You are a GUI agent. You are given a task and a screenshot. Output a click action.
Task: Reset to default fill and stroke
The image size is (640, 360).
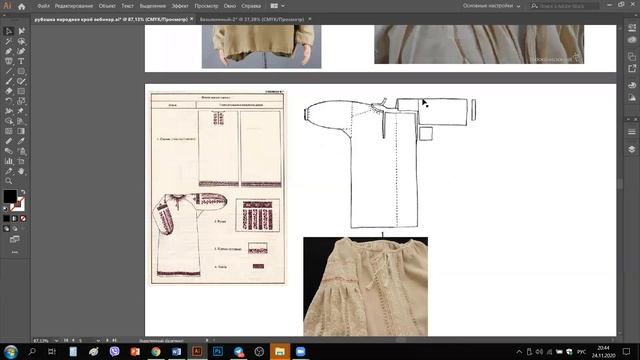pos(6,209)
